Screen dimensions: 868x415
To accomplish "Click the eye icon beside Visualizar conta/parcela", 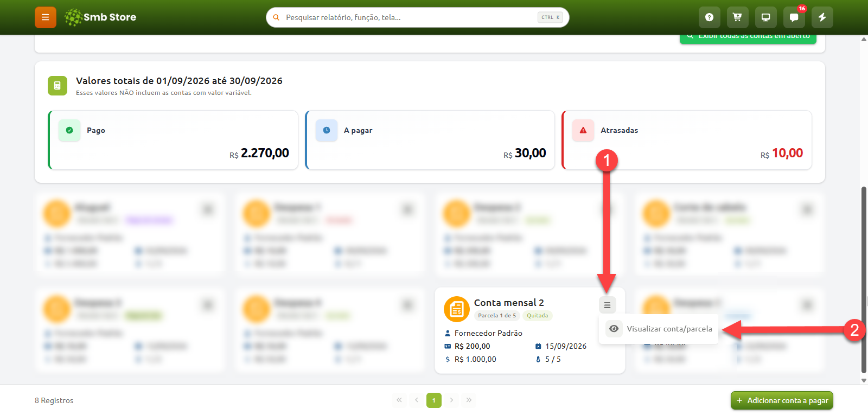I will pos(614,329).
